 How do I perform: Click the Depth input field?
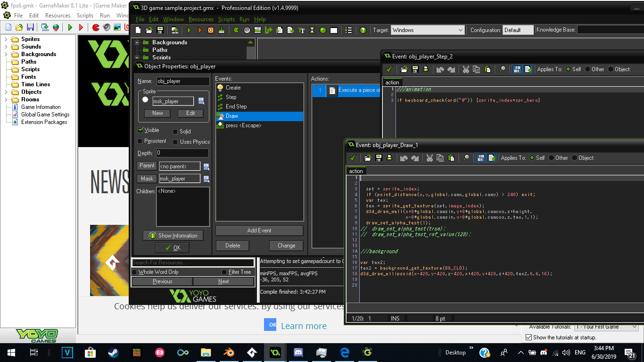(x=182, y=153)
